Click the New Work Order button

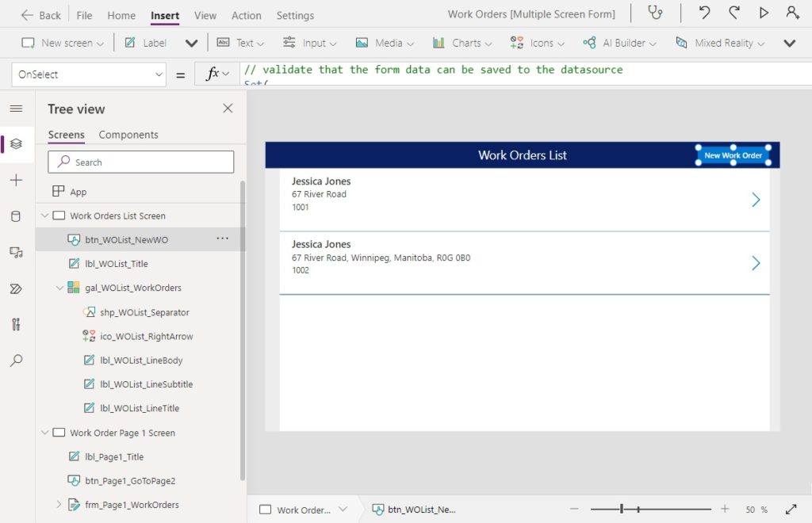(732, 155)
